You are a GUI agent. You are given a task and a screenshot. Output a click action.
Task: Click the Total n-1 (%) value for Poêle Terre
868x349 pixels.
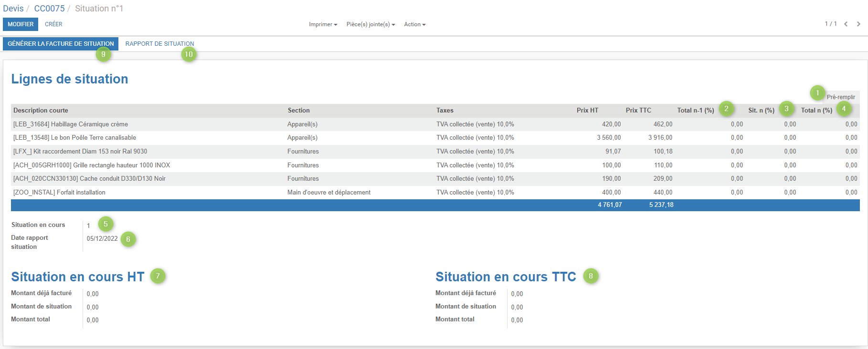pos(737,138)
